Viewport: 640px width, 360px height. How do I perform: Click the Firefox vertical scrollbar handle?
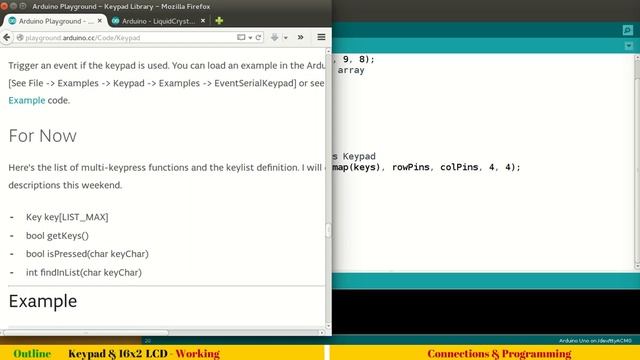[328, 230]
